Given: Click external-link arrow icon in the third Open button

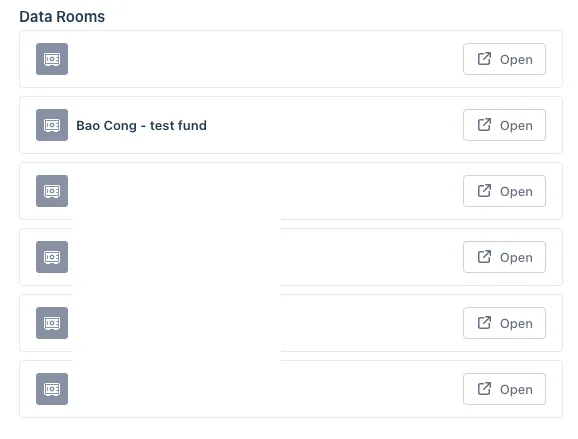Looking at the screenshot, I should (x=484, y=191).
